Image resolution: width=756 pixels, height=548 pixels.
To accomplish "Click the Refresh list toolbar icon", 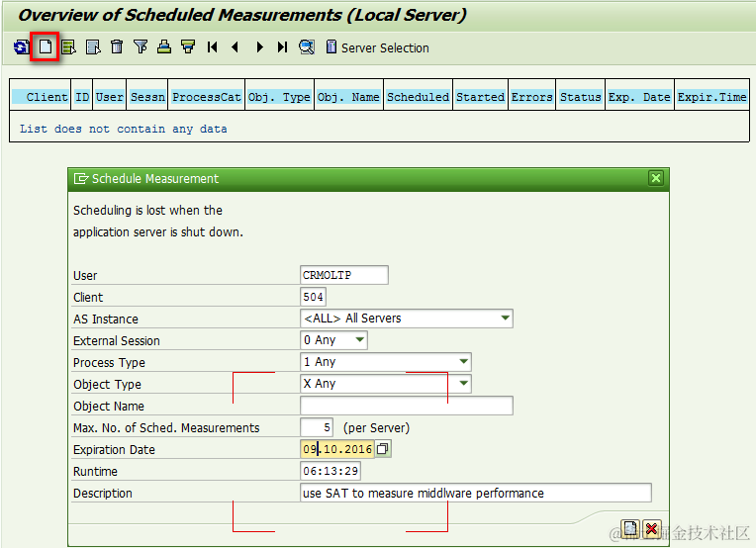I will point(21,47).
